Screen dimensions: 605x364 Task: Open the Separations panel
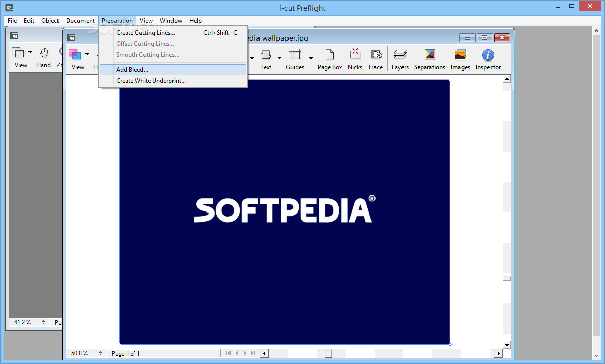[x=429, y=59]
